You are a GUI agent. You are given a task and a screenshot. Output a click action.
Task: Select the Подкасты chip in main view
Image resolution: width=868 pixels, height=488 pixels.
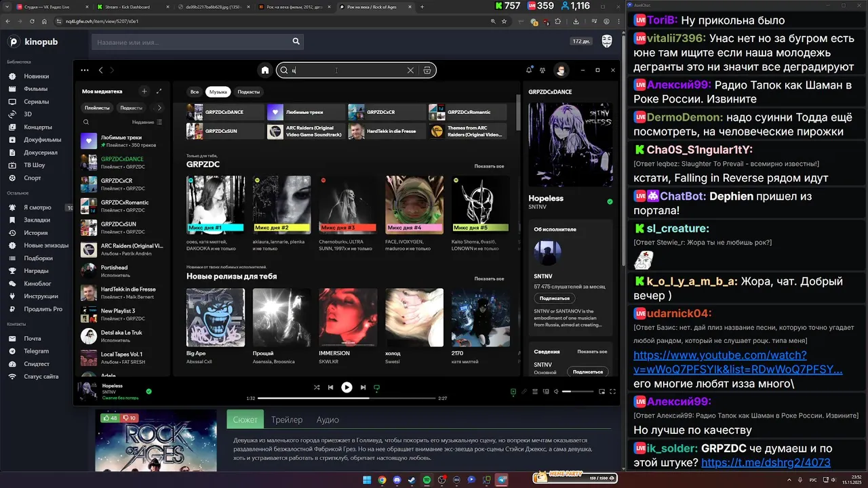[249, 91]
